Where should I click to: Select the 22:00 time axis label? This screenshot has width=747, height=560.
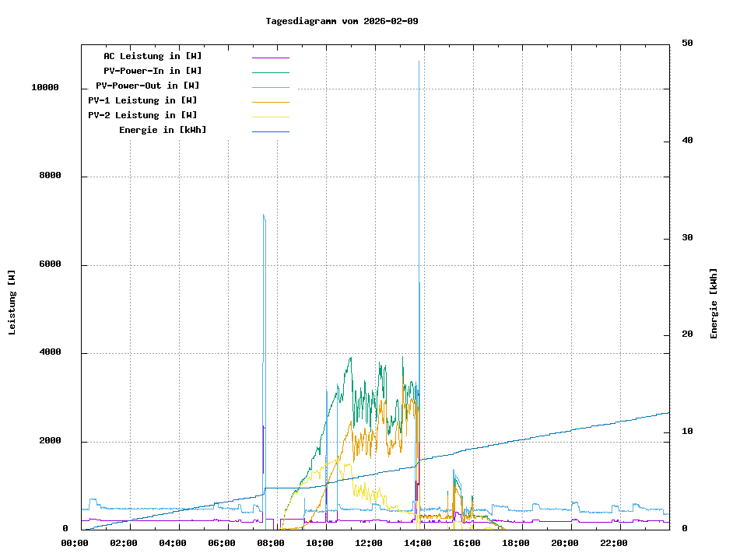tap(614, 543)
